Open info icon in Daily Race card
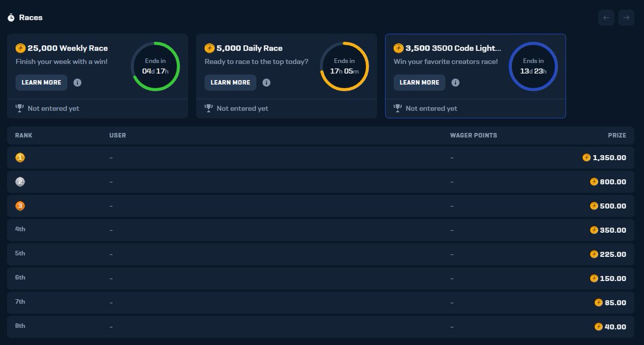 coord(266,83)
